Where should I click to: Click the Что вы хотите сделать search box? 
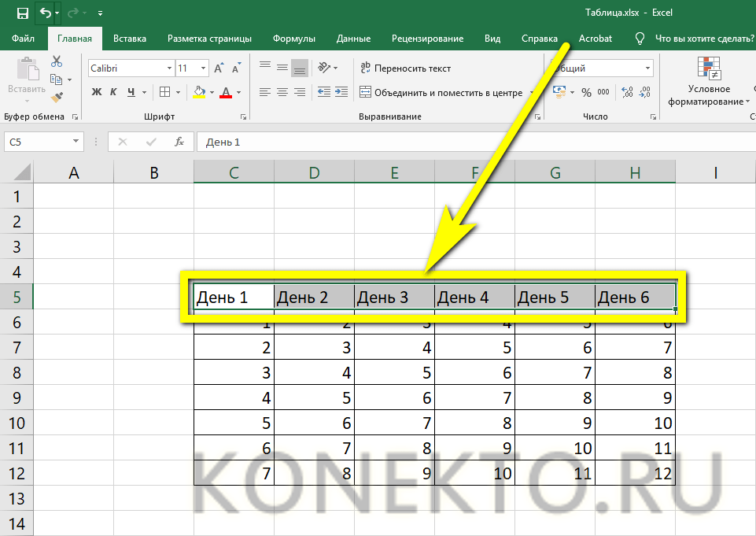pyautogui.click(x=704, y=39)
